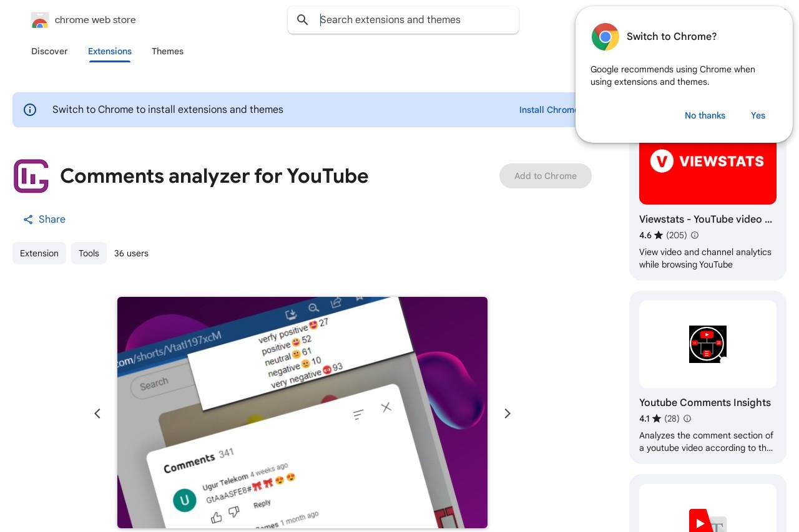Click the Share icon
The height and width of the screenshot is (532, 799).
coord(28,220)
